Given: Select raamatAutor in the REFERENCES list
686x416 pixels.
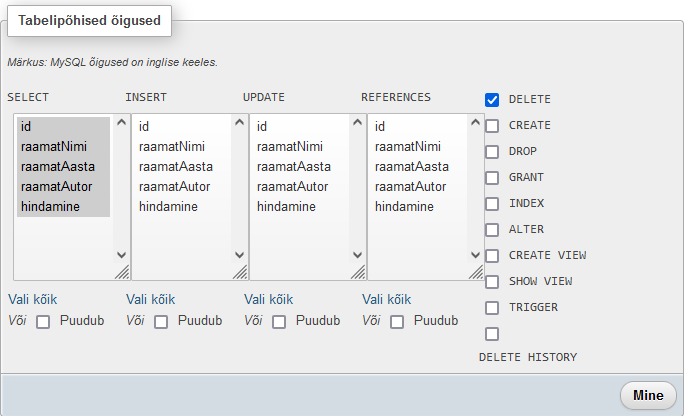Looking at the screenshot, I should pyautogui.click(x=410, y=187).
